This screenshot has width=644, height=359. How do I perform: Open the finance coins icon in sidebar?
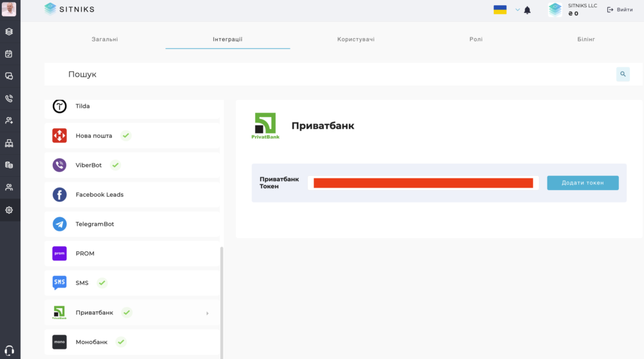tap(9, 165)
